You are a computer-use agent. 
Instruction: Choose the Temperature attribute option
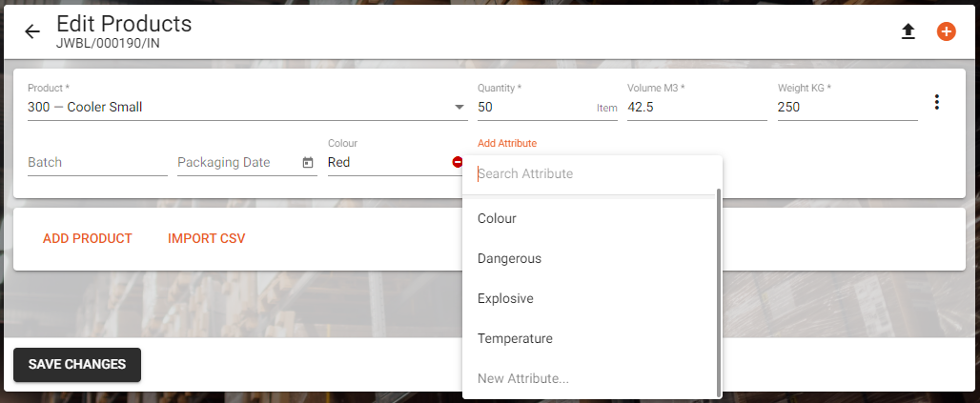[x=591, y=338]
